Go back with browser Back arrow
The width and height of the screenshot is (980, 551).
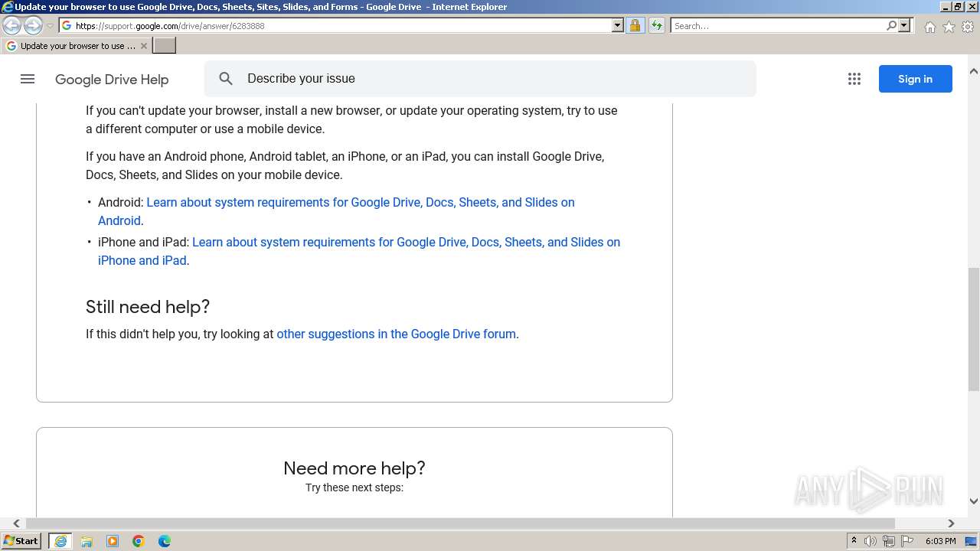pos(12,25)
